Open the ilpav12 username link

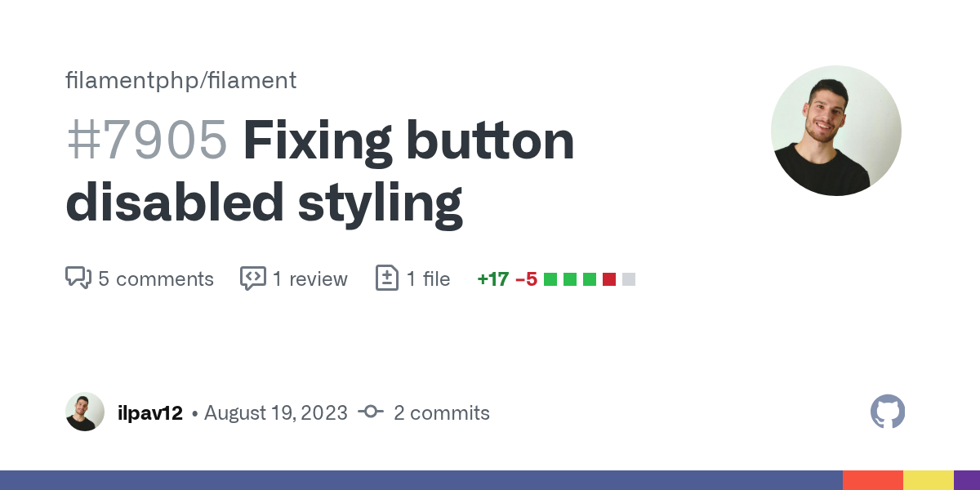click(x=149, y=412)
